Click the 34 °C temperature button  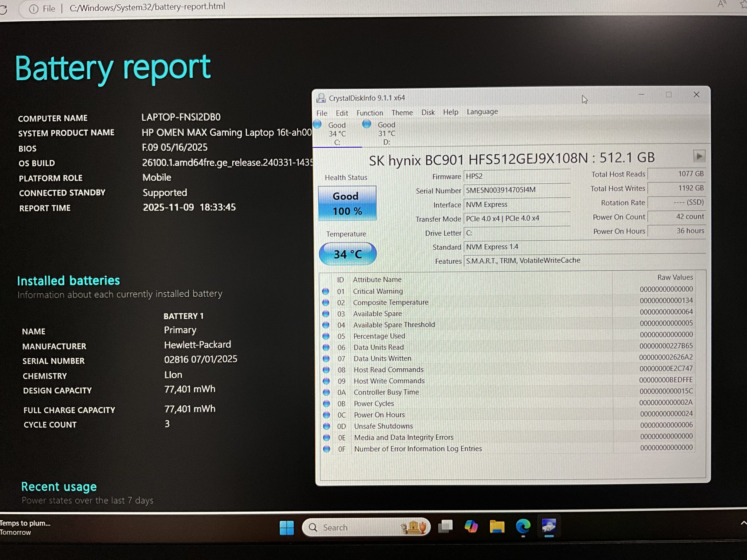[348, 254]
